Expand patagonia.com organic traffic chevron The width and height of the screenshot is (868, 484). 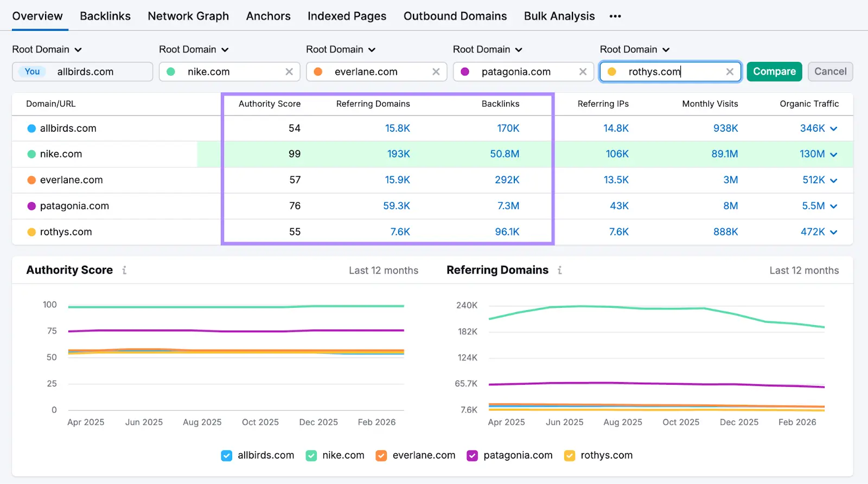(834, 206)
